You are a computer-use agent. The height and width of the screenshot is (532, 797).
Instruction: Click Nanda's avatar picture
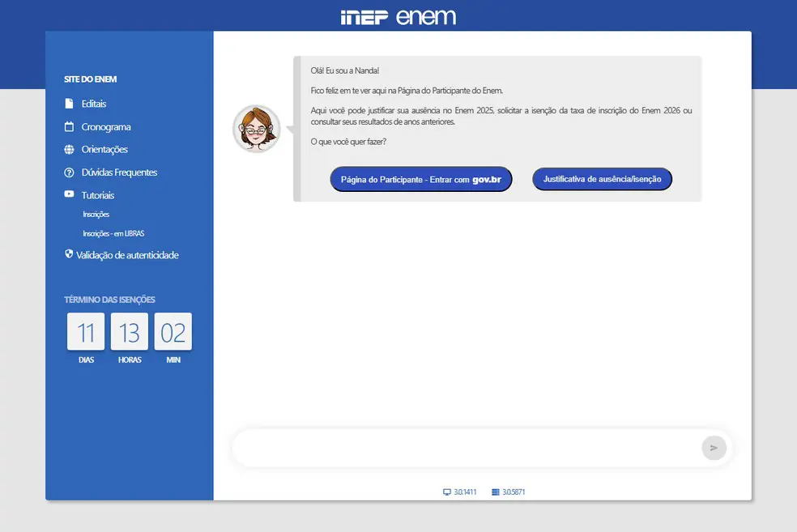point(256,129)
